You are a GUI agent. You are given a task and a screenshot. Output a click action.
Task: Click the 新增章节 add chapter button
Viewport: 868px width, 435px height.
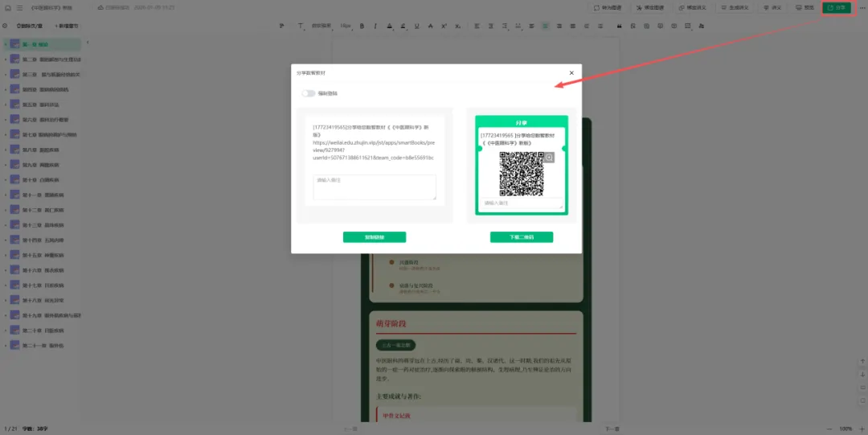tap(67, 26)
